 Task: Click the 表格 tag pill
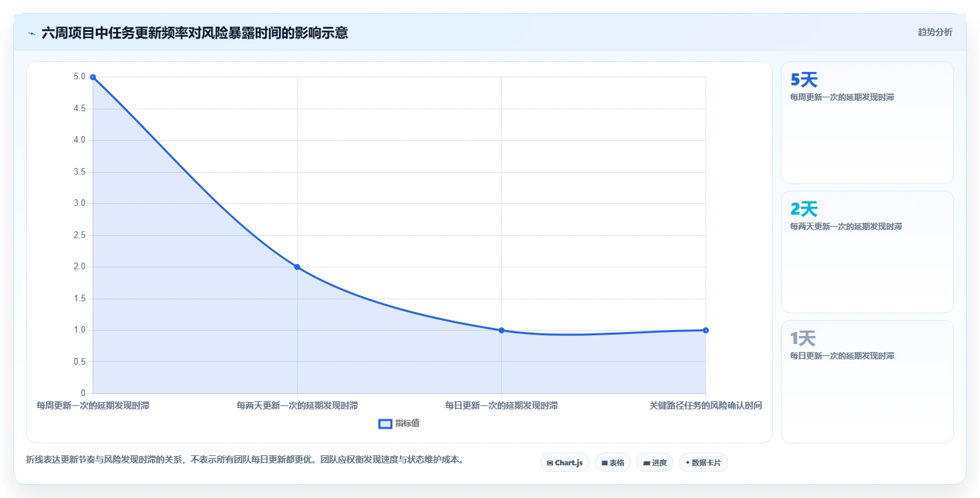pyautogui.click(x=612, y=463)
